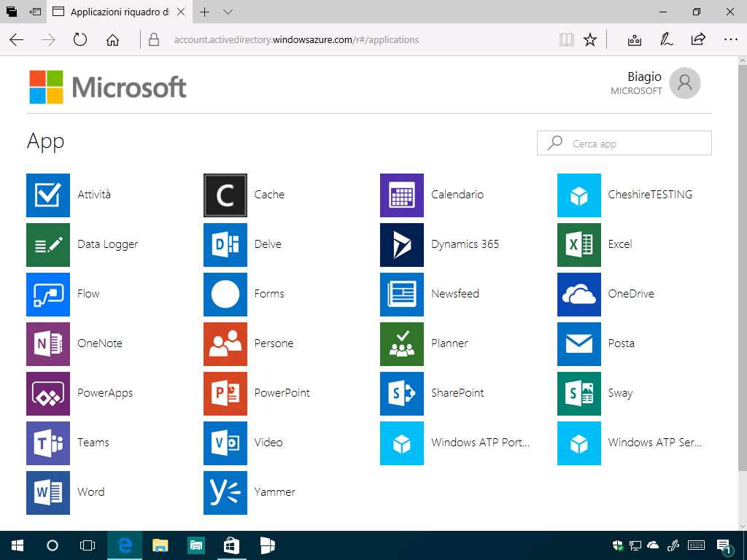Launch the Yammer app icon
The image size is (747, 560).
pos(225,492)
